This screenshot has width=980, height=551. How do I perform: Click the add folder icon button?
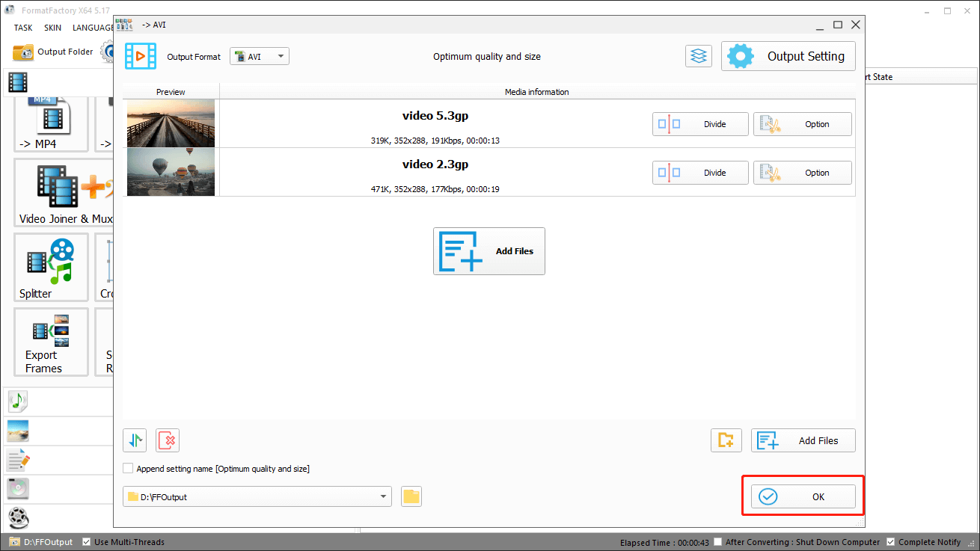(x=726, y=440)
